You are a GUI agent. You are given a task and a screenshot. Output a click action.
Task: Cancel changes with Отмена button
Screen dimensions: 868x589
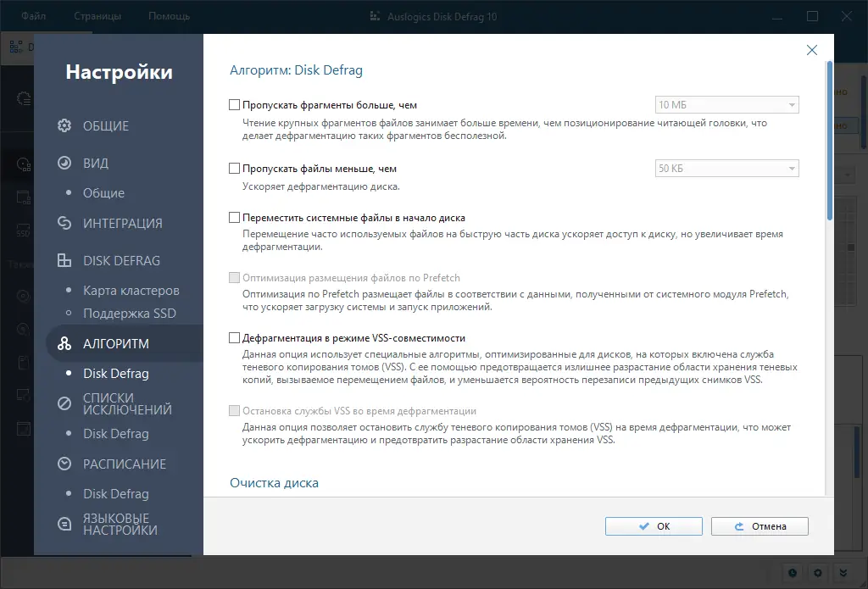(759, 526)
